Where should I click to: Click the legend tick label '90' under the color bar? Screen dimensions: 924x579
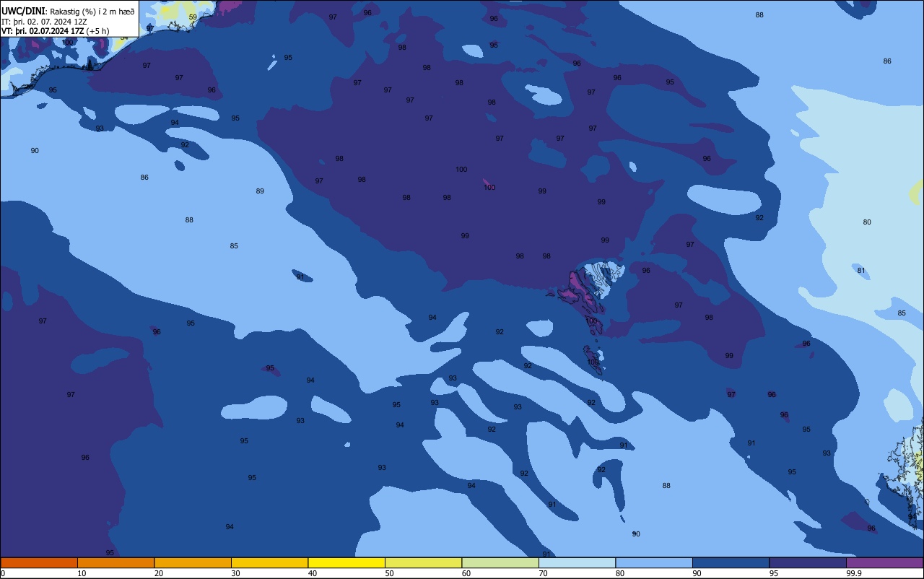point(697,573)
